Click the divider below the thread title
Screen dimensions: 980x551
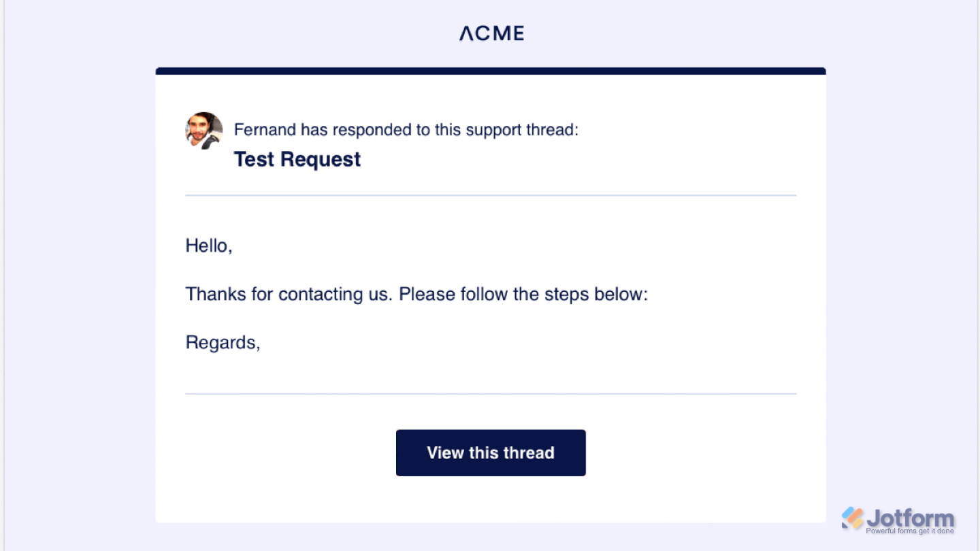pyautogui.click(x=490, y=196)
